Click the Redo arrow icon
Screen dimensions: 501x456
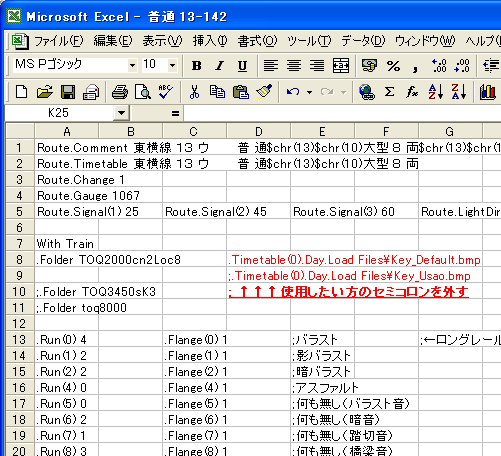pos(327,92)
